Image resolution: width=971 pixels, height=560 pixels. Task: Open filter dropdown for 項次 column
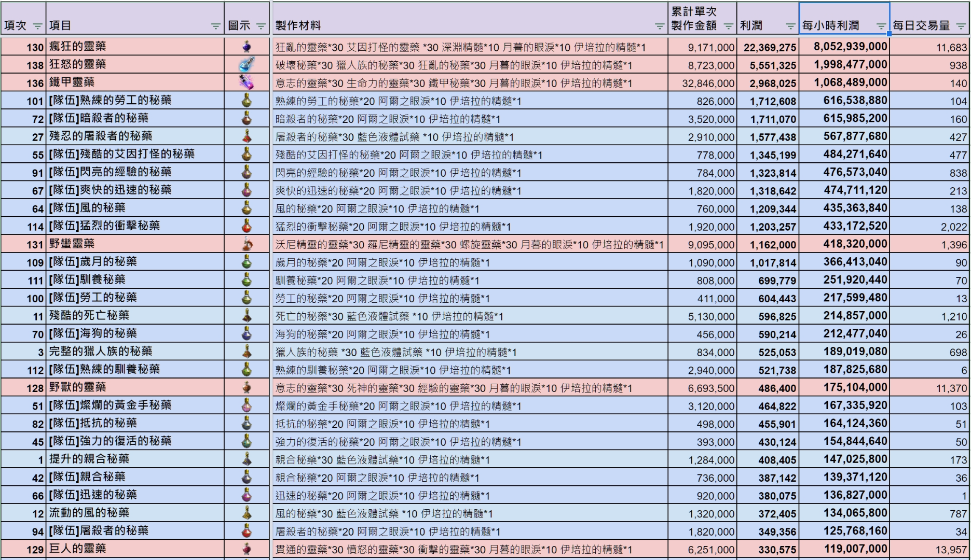pyautogui.click(x=37, y=26)
